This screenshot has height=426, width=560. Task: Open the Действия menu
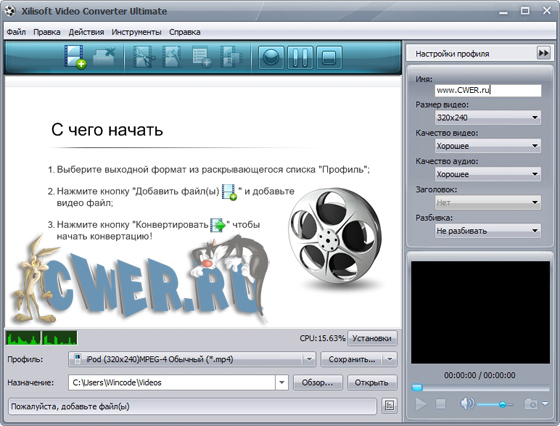(86, 32)
